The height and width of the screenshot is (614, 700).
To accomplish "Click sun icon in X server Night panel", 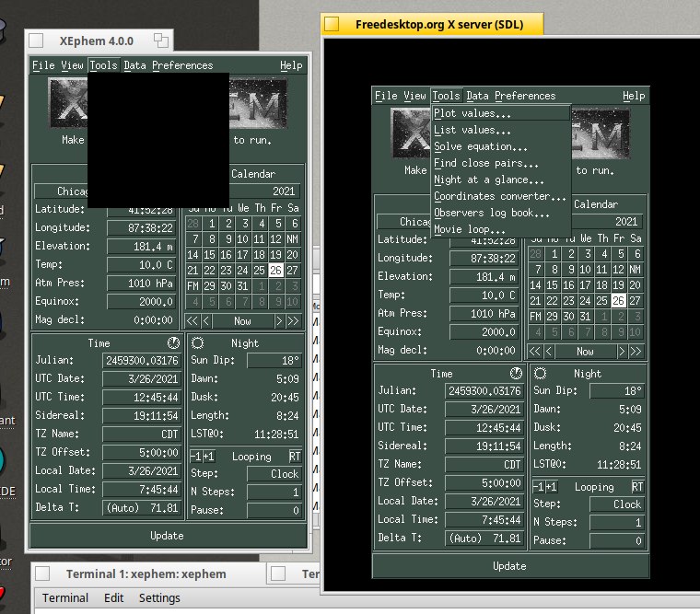I will (540, 373).
